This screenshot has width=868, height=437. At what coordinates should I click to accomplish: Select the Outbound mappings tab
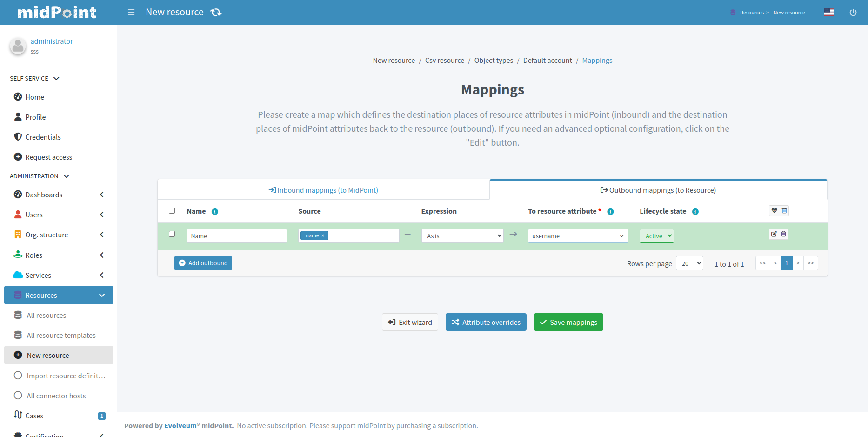(x=658, y=190)
